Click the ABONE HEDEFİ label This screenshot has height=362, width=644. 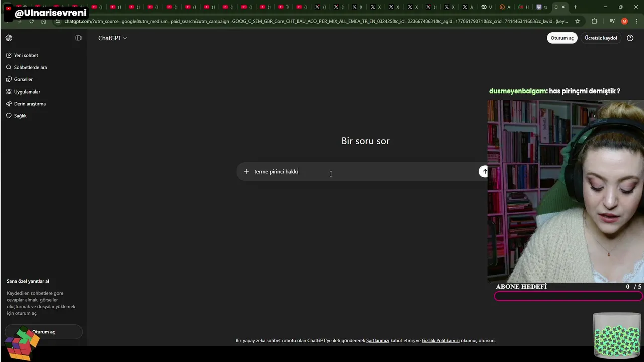(x=521, y=287)
